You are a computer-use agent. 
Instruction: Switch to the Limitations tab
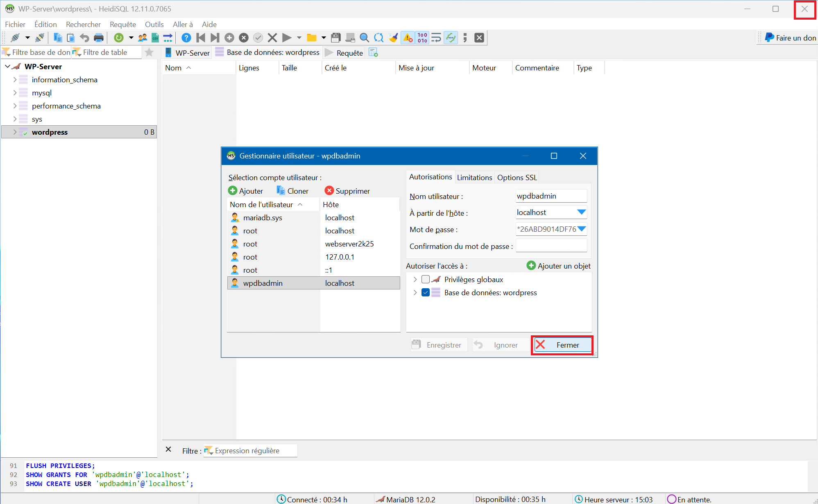coord(474,177)
